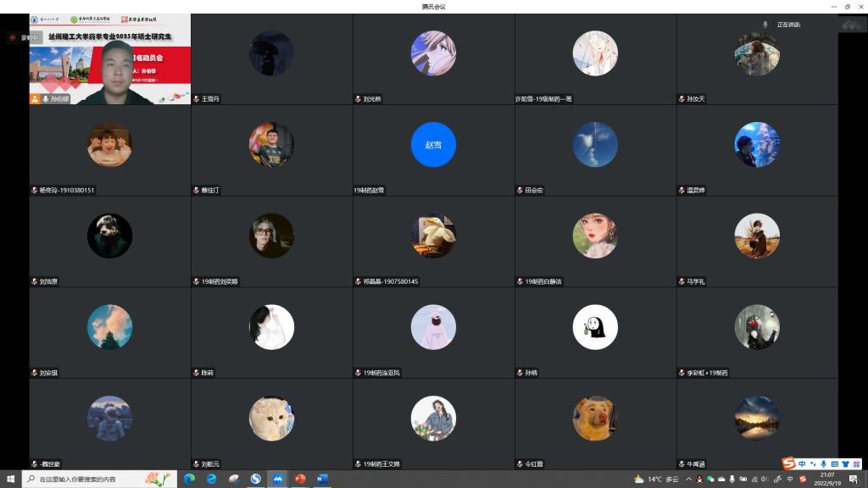This screenshot has height=488, width=868.
Task: Open the notification center
Action: pos(854,480)
